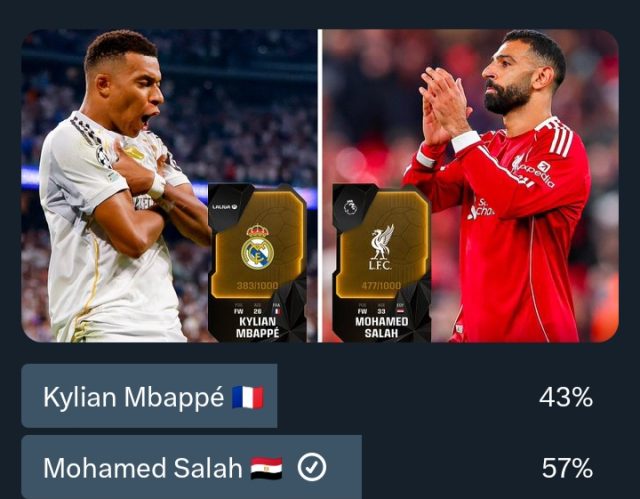Click the small Egyptian flag on Salah's card
The height and width of the screenshot is (499, 640).
pos(400,311)
